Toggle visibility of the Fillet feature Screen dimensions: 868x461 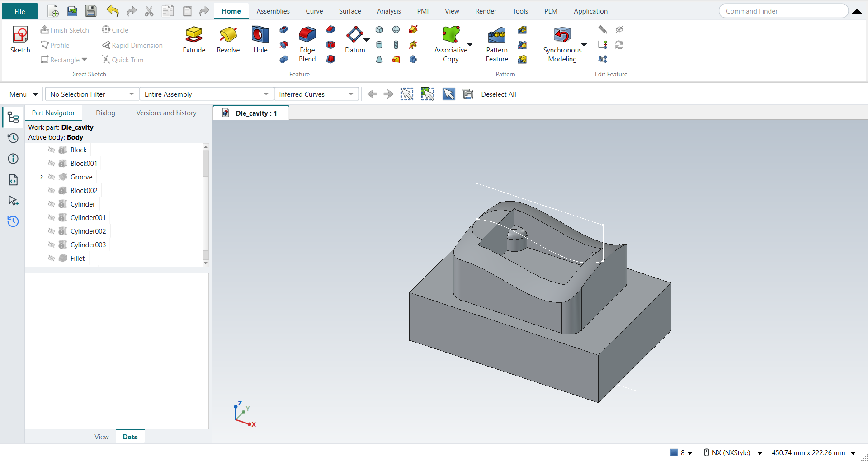[52, 259]
